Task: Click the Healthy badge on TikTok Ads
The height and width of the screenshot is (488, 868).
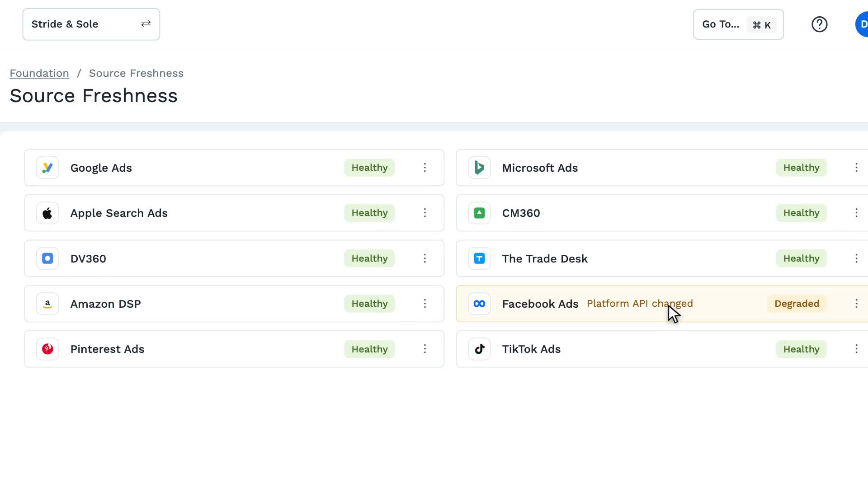Action: [801, 349]
